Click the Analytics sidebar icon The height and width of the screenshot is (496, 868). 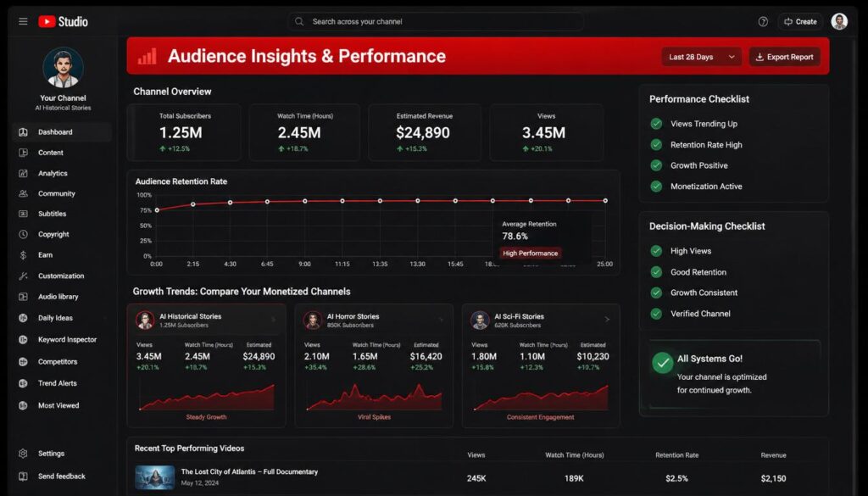tap(23, 173)
